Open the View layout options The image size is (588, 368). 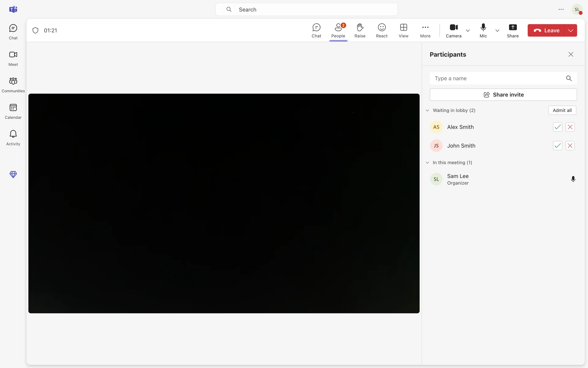point(403,30)
